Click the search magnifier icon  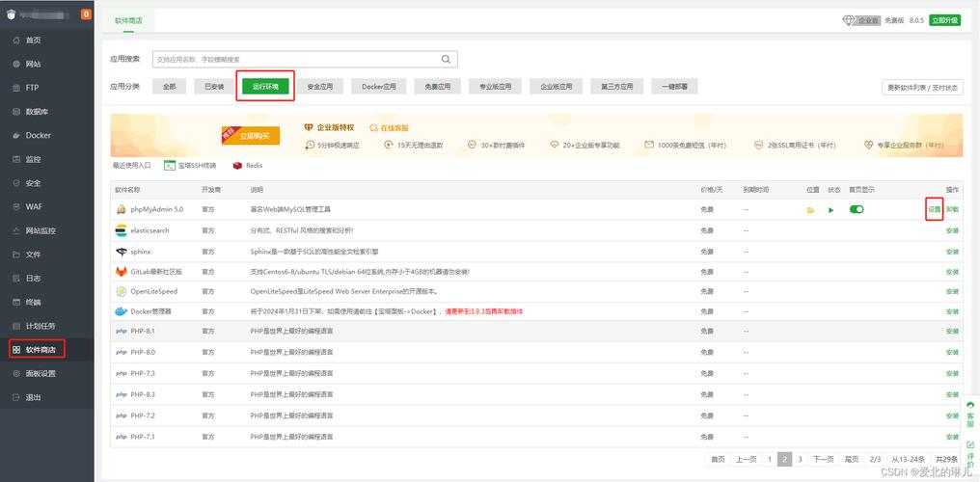click(x=446, y=60)
